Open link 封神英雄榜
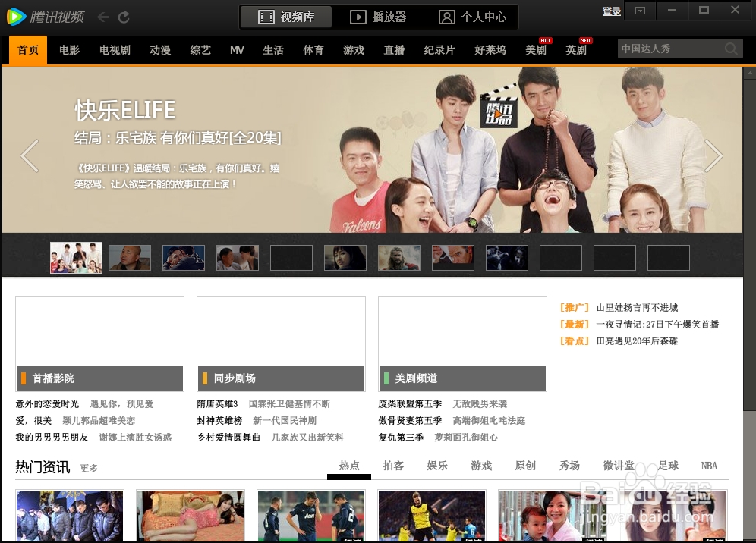Image resolution: width=756 pixels, height=543 pixels. 219,421
